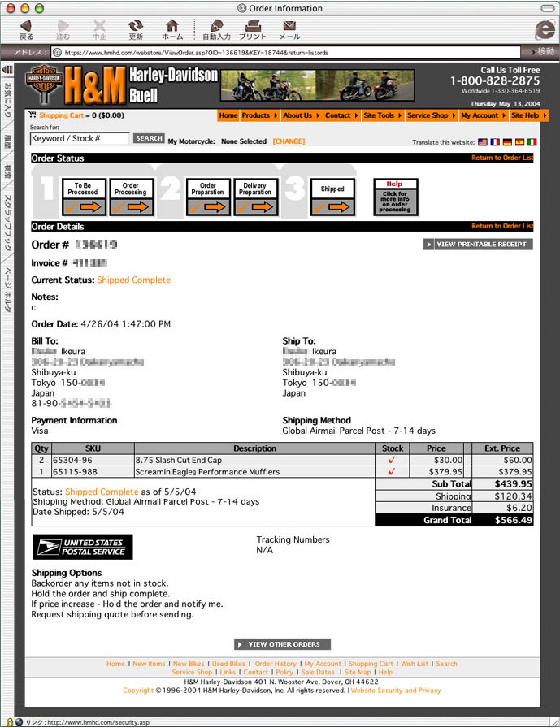The width and height of the screenshot is (560, 728).
Task: Click the Harley-Davidson shield logo
Action: point(44,84)
